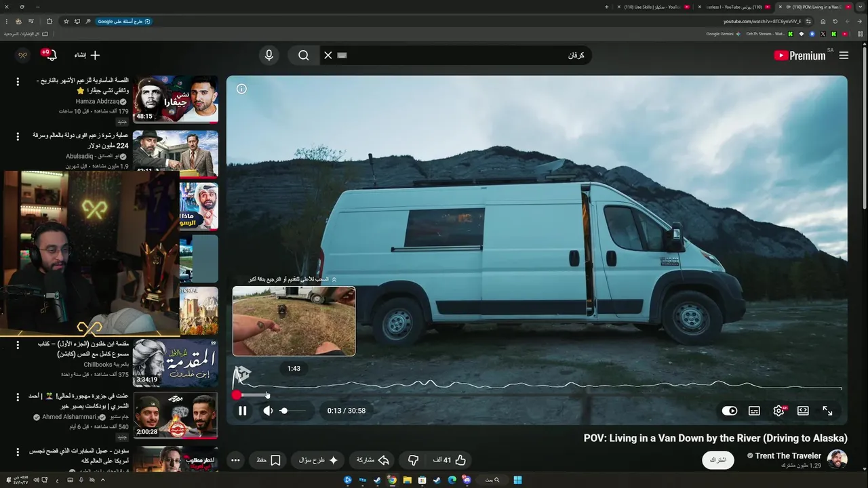The image size is (868, 488).
Task: Switch to theater mode in the player
Action: (x=803, y=411)
